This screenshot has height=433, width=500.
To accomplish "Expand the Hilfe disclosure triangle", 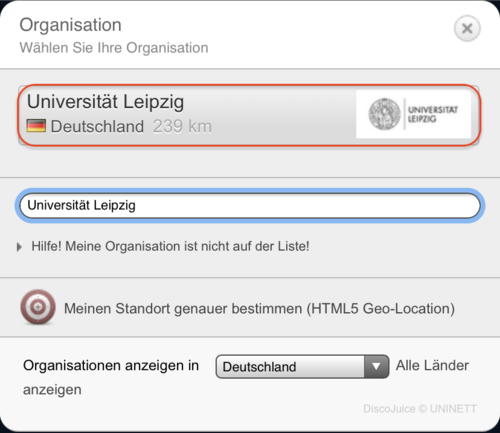I will tap(19, 247).
